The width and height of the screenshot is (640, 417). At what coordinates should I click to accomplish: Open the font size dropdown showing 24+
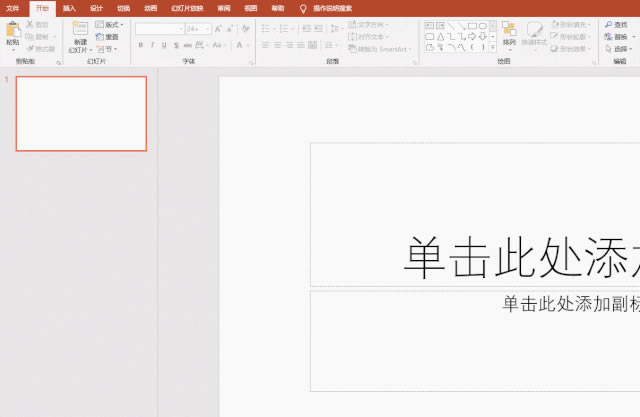coord(198,29)
